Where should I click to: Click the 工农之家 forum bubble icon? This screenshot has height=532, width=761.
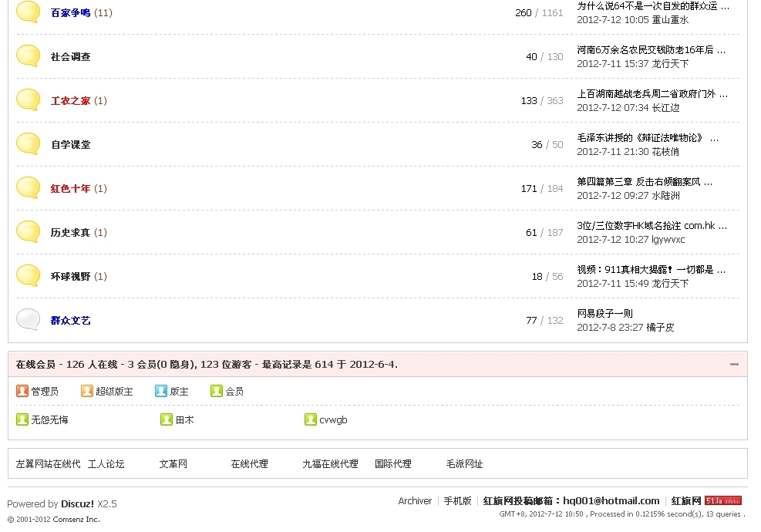29,100
